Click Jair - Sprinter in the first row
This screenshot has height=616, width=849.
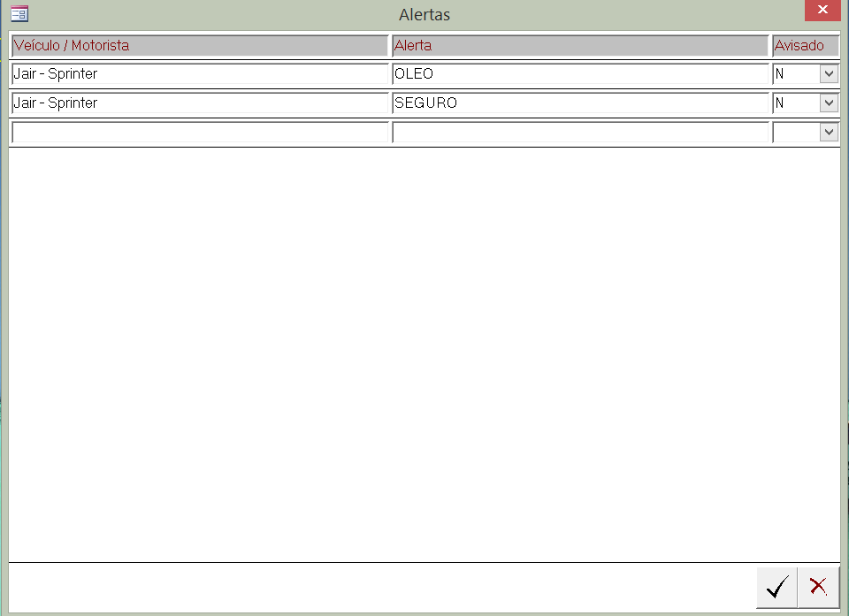pos(198,73)
